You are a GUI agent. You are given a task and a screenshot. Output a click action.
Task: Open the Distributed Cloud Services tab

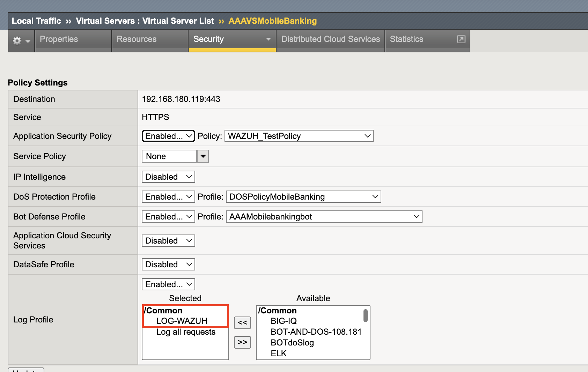(330, 39)
